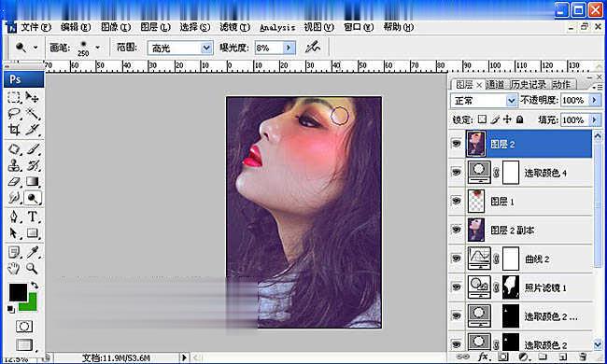607x364 pixels.
Task: Toggle Quick Mask mode
Action: point(24,327)
